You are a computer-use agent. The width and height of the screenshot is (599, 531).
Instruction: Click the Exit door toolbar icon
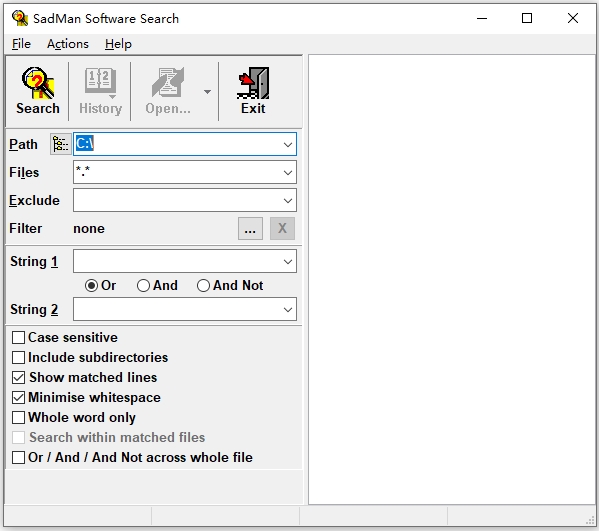pos(253,83)
